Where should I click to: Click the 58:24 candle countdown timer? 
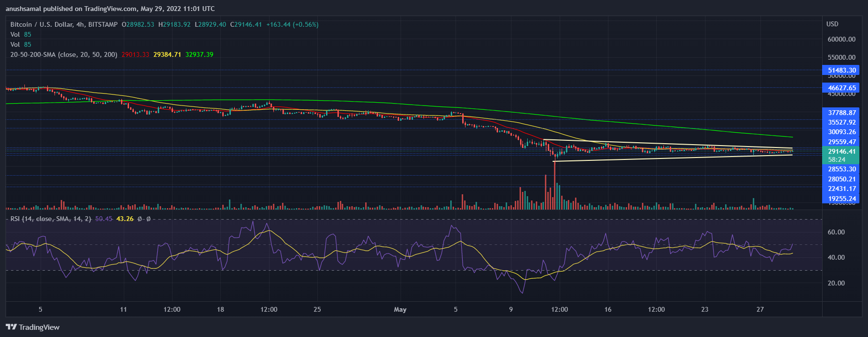click(836, 159)
